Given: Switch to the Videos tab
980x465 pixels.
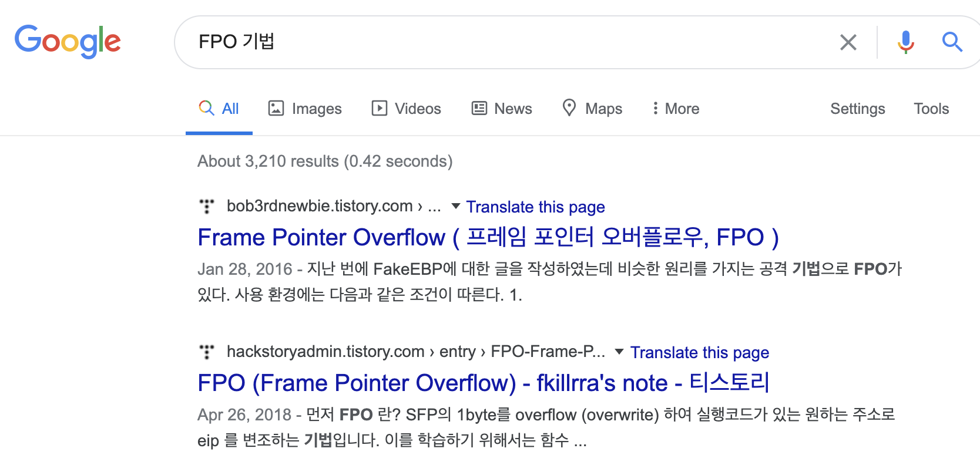Looking at the screenshot, I should click(x=406, y=109).
